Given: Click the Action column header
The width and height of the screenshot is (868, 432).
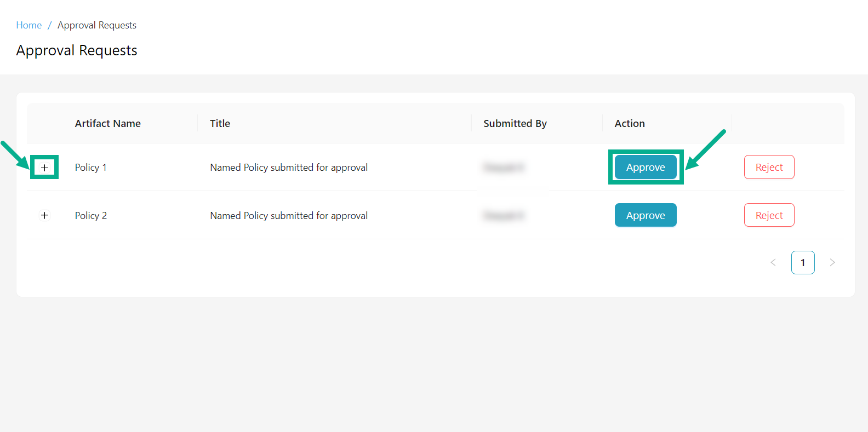Looking at the screenshot, I should tap(629, 123).
